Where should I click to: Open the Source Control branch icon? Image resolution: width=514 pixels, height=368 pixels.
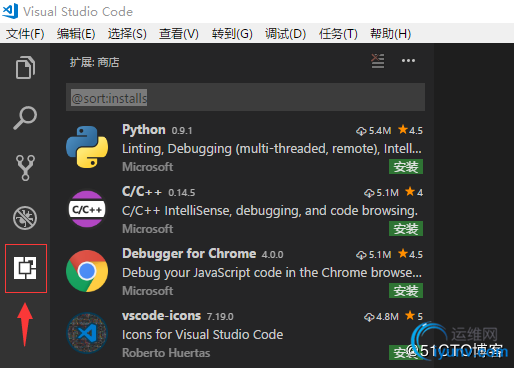click(25, 168)
